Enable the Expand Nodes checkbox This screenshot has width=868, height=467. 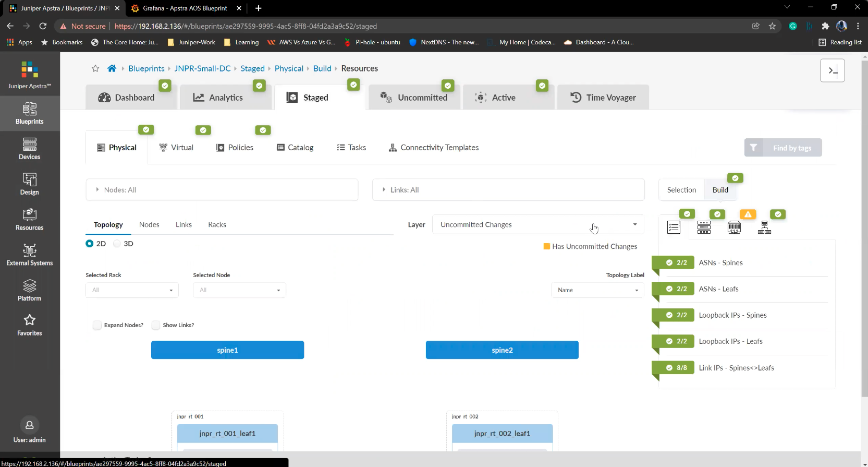97,325
